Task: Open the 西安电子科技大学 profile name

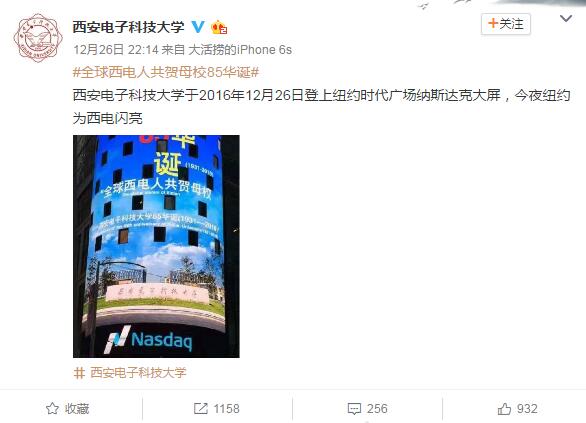Action: (128, 27)
